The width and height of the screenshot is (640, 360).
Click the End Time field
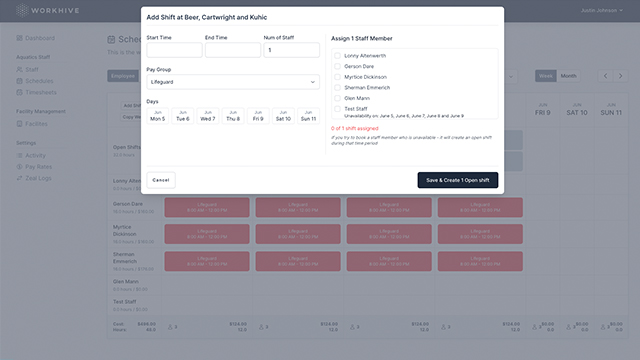233,50
